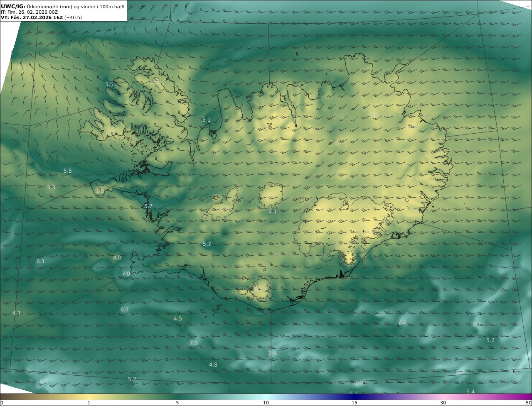This screenshot has height=406, width=532.
Task: Click the colorbar tick label 0
Action: click(x=2, y=403)
